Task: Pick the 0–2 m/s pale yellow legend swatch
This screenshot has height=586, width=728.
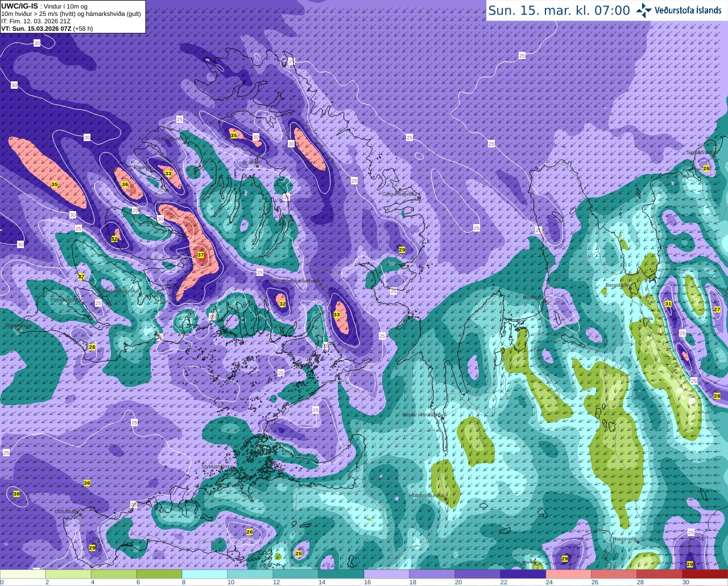Action: (23, 574)
